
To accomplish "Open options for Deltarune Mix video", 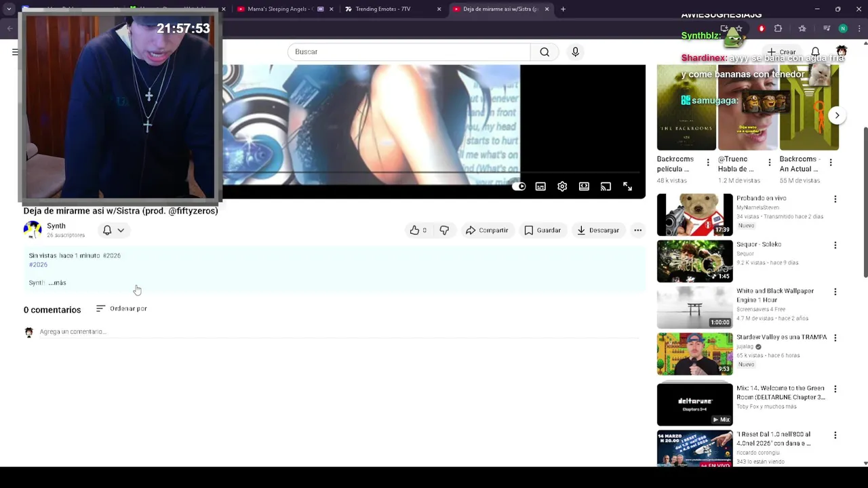I will pos(835,389).
